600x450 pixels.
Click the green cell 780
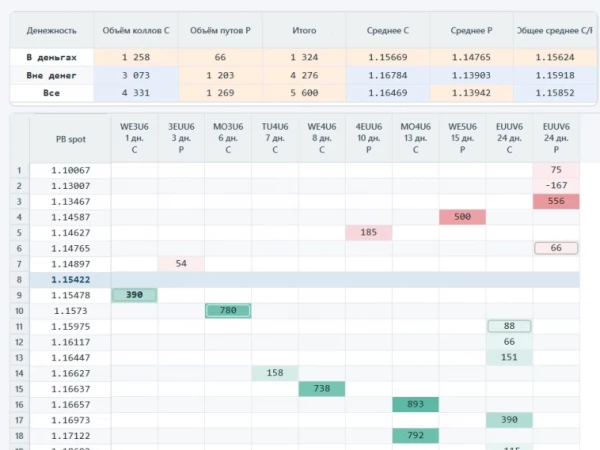228,311
